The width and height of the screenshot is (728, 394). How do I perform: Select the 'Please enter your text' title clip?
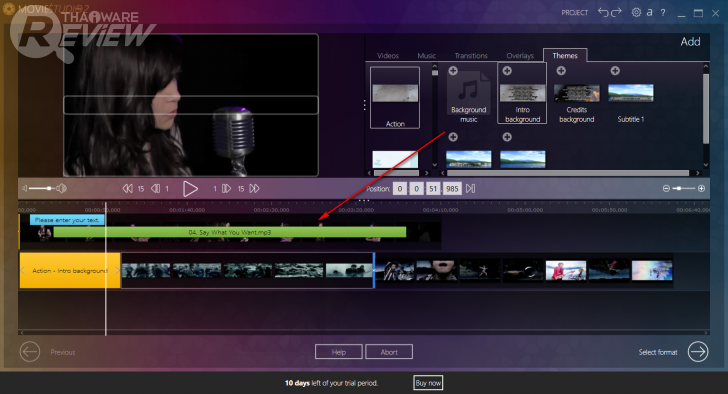(x=67, y=220)
